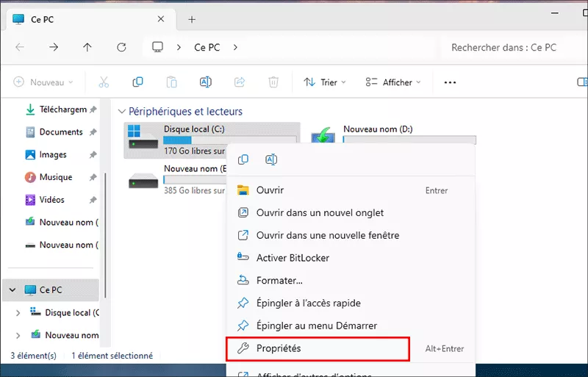Screen dimensions: 588x377
Task: Open the three-dot more options menu
Action: tap(450, 82)
